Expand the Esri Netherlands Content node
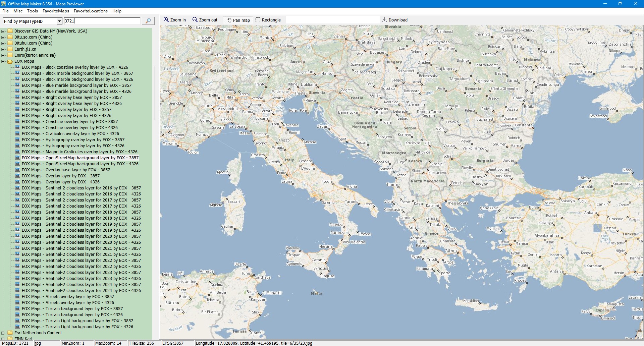644x346 pixels. tap(3, 333)
